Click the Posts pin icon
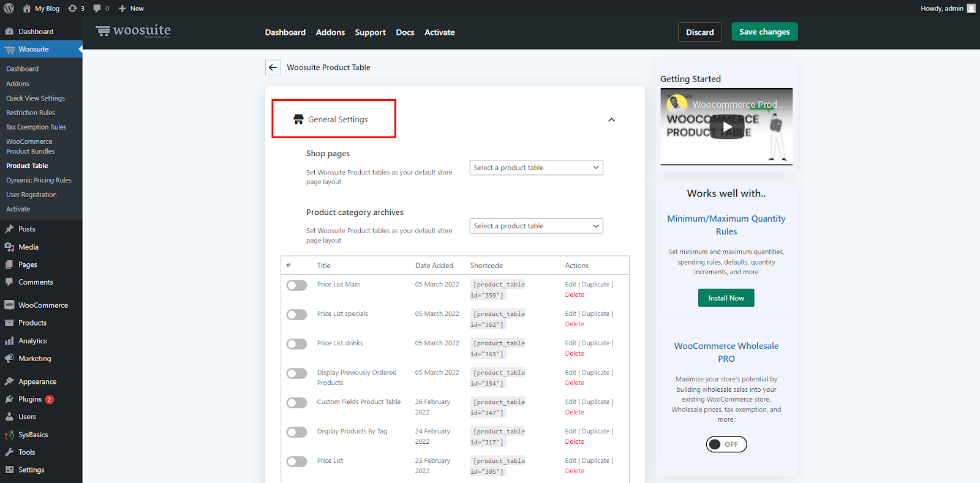This screenshot has height=483, width=980. [9, 229]
